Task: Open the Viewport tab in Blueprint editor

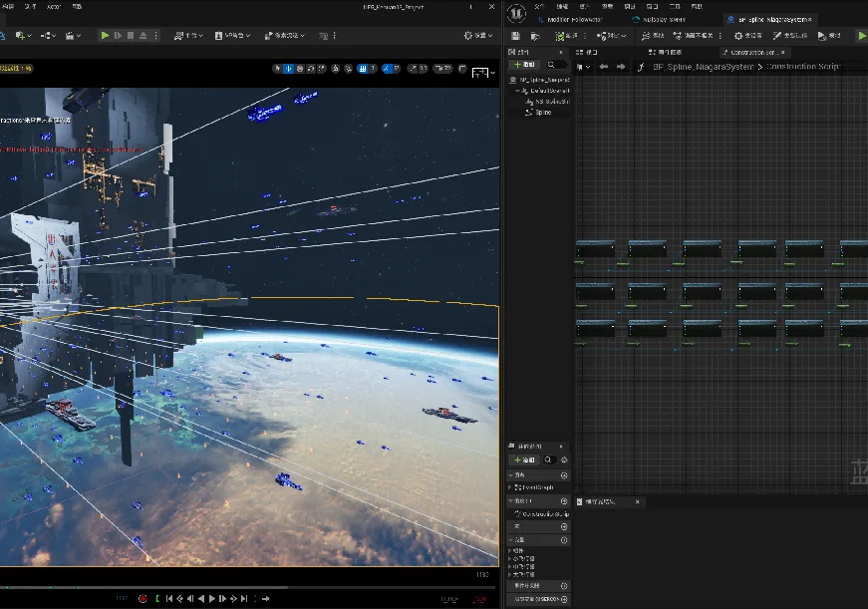Action: [587, 52]
